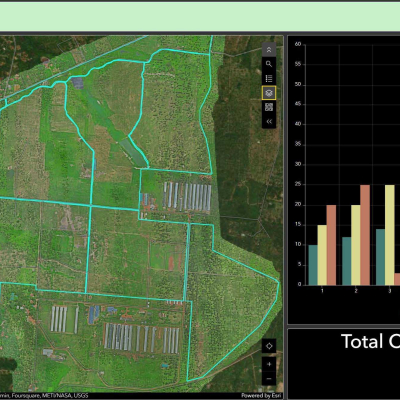Click the 'Foursquare, METI/NASA, USGS' map attribution text
The height and width of the screenshot is (400, 400).
[50, 395]
